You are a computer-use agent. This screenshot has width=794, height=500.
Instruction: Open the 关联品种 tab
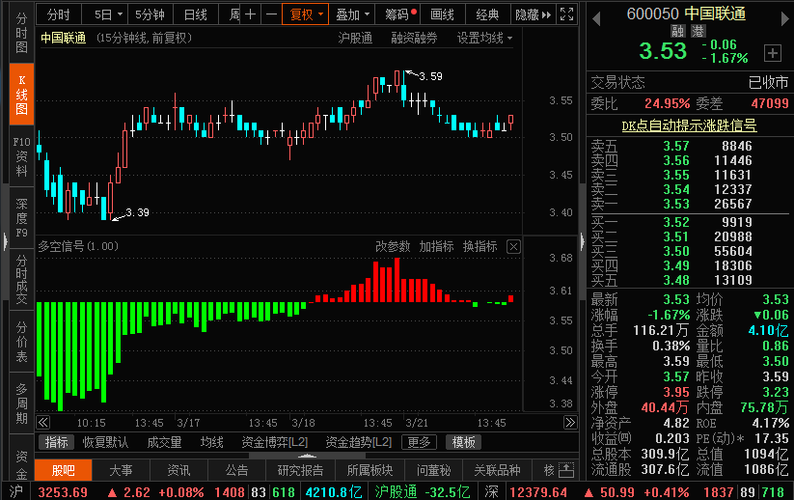pos(497,470)
